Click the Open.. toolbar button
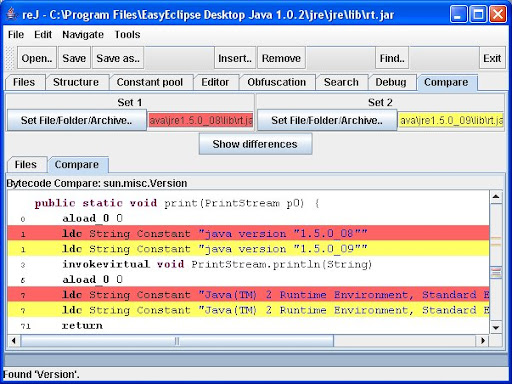 [37, 58]
